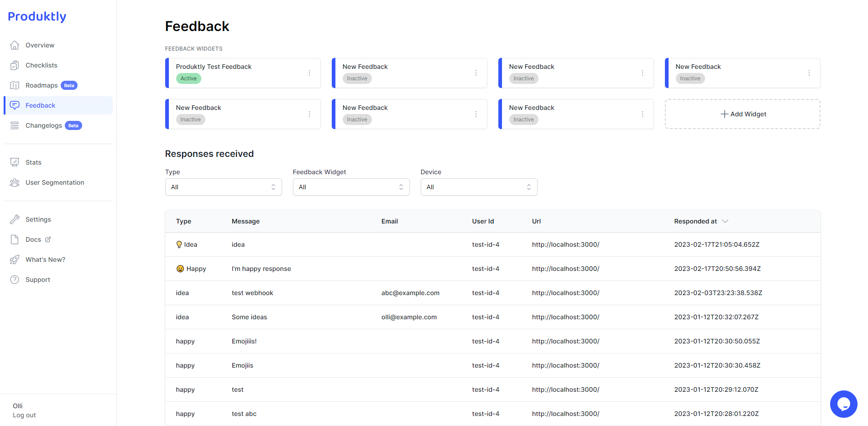
Task: Open the Produktly Test Feedback widget card
Action: (x=243, y=73)
